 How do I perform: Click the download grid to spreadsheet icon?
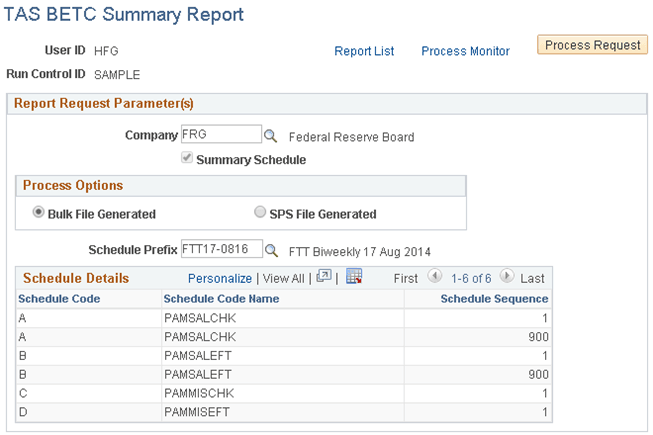point(352,277)
